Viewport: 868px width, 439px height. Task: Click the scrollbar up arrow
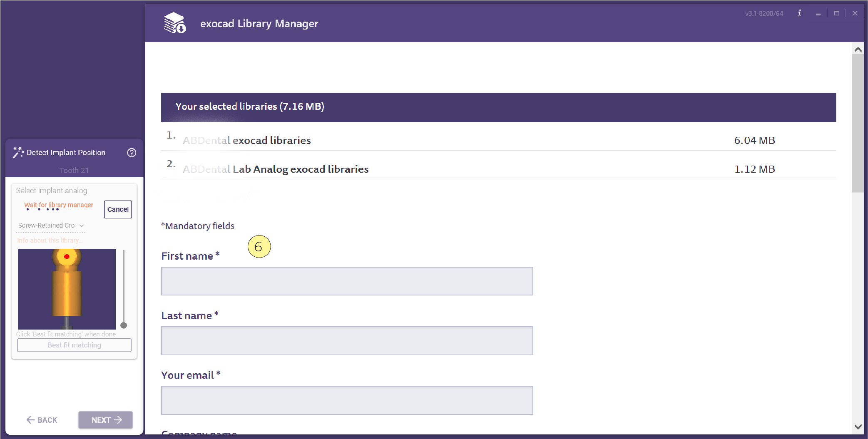pyautogui.click(x=858, y=50)
